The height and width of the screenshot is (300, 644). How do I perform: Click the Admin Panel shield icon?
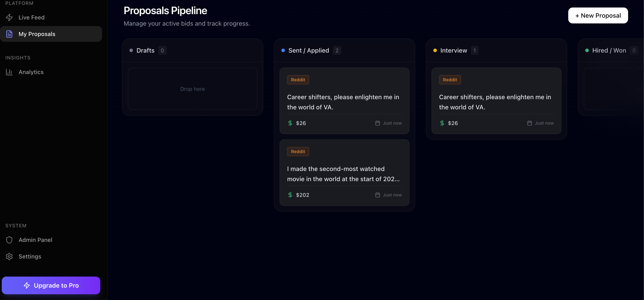(x=9, y=240)
